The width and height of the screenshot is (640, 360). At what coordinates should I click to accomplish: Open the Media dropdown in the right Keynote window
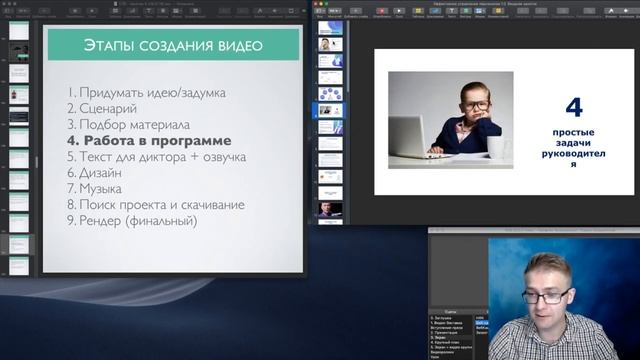480,11
